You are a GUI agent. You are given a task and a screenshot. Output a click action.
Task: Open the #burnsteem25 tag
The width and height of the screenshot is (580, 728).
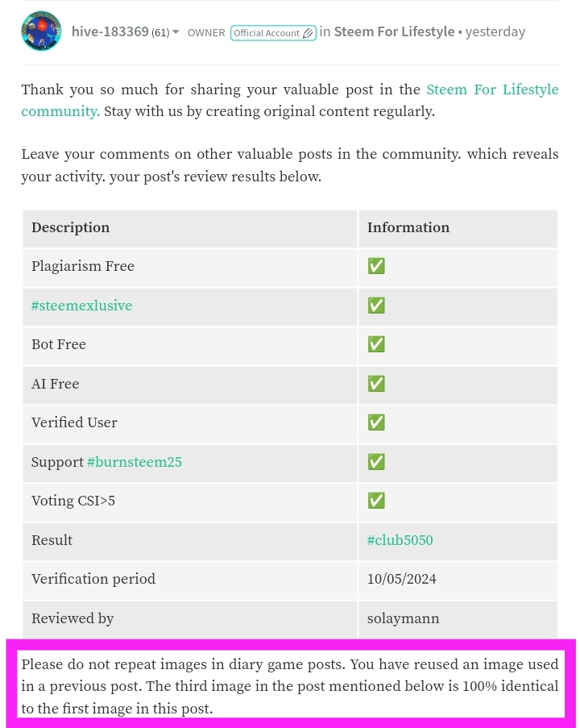click(135, 462)
